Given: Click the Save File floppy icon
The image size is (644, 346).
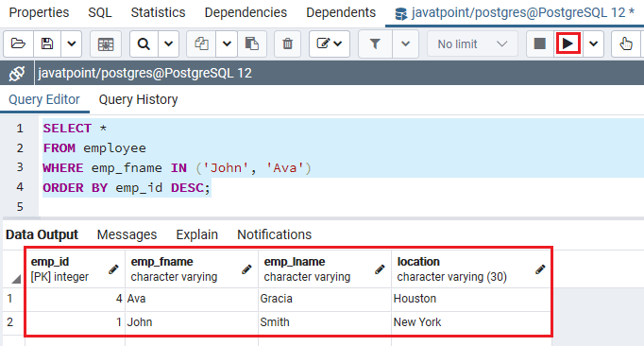Looking at the screenshot, I should click(47, 43).
